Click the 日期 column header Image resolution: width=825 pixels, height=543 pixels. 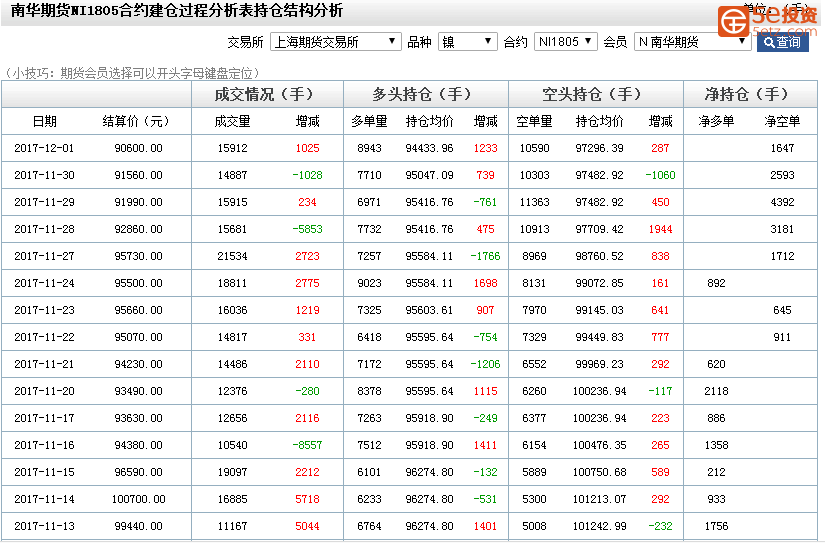pyautogui.click(x=44, y=122)
